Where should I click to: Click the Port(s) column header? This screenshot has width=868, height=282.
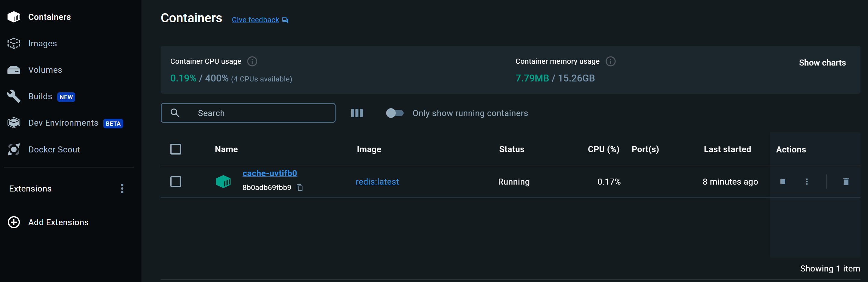coord(645,149)
